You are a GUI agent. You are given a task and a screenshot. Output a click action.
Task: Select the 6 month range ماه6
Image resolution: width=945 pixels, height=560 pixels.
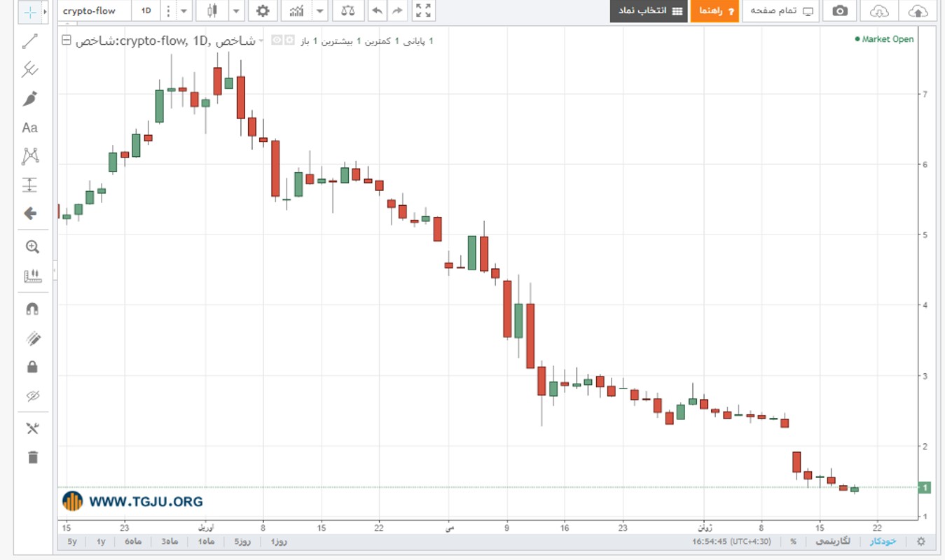click(133, 541)
